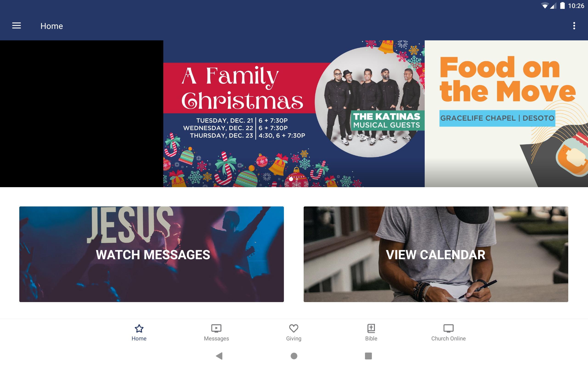Open the hamburger navigation menu

[17, 26]
